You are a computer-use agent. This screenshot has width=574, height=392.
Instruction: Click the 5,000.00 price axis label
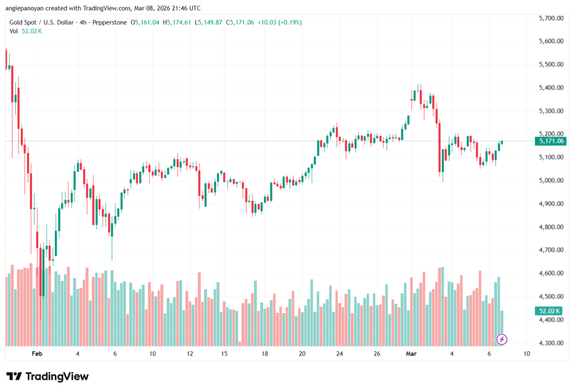tap(550, 181)
